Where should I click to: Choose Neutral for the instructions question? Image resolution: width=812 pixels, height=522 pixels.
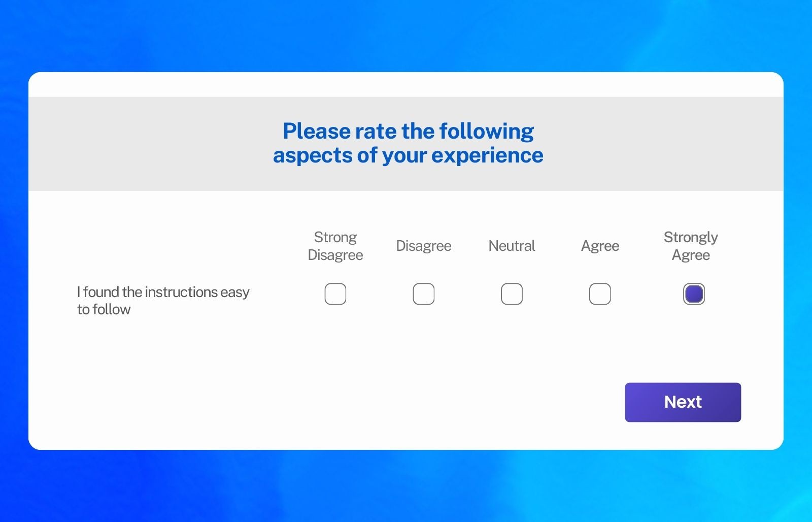(x=512, y=293)
